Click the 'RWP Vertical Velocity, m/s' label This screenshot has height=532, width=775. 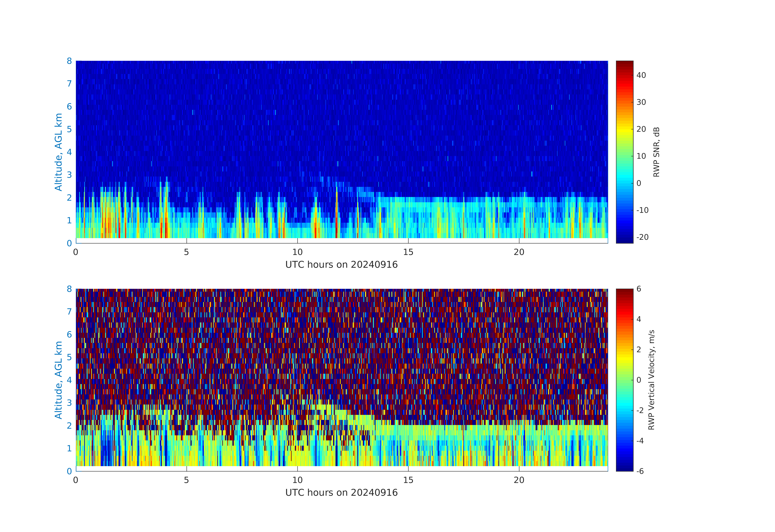coord(651,380)
